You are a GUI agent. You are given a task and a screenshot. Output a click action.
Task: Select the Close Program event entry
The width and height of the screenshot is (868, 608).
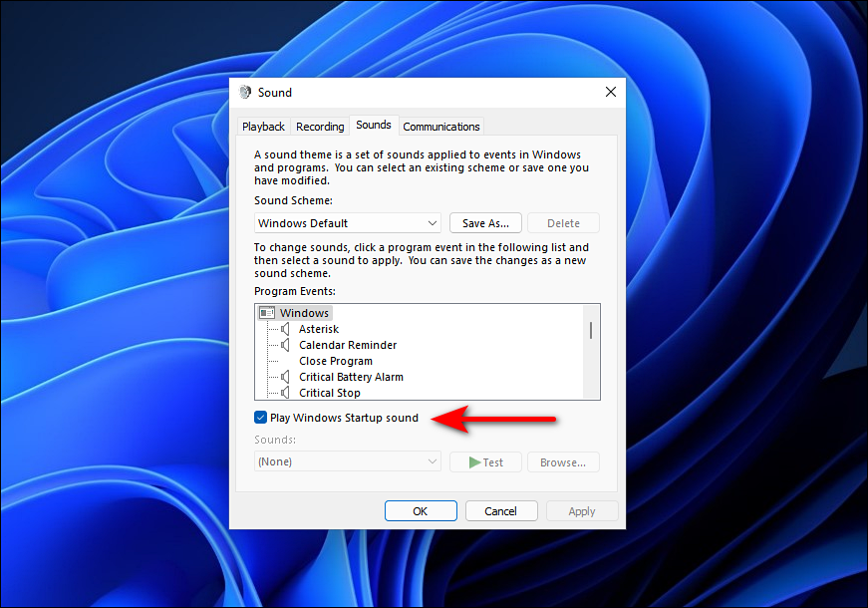click(336, 361)
